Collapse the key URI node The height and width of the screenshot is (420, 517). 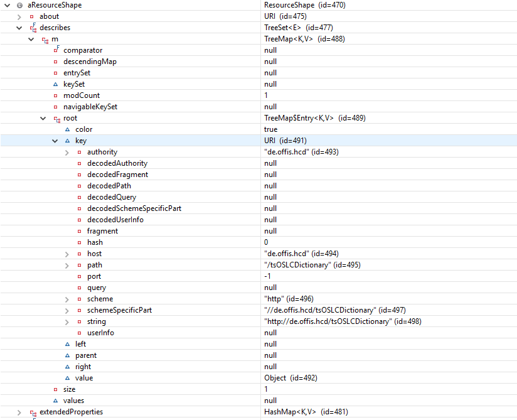tap(55, 141)
